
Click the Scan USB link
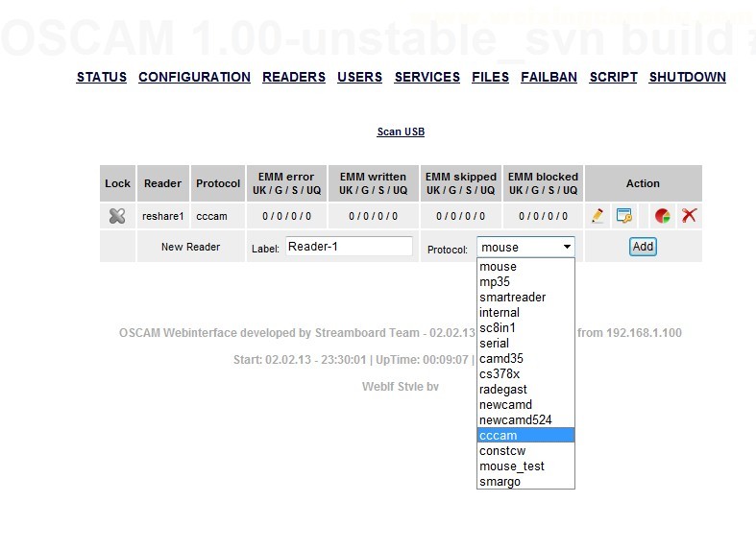click(401, 132)
